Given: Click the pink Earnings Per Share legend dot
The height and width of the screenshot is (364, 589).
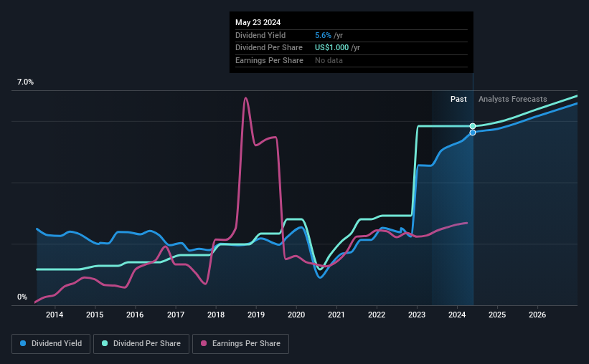Looking at the screenshot, I should pyautogui.click(x=204, y=343).
